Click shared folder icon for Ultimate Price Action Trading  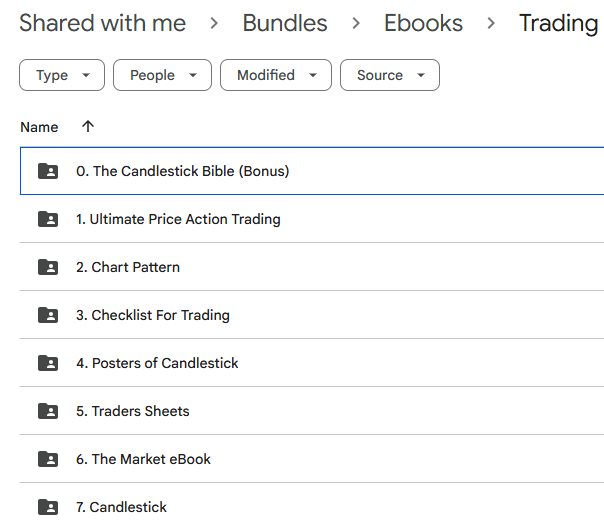tap(48, 219)
